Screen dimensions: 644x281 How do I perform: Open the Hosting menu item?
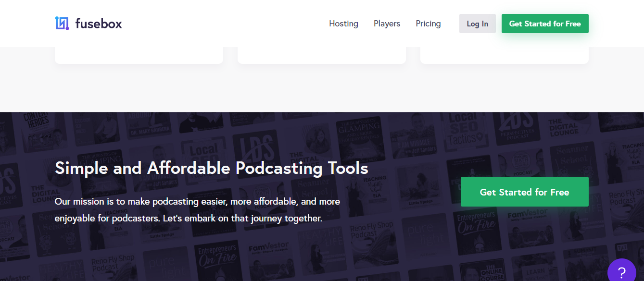(343, 24)
